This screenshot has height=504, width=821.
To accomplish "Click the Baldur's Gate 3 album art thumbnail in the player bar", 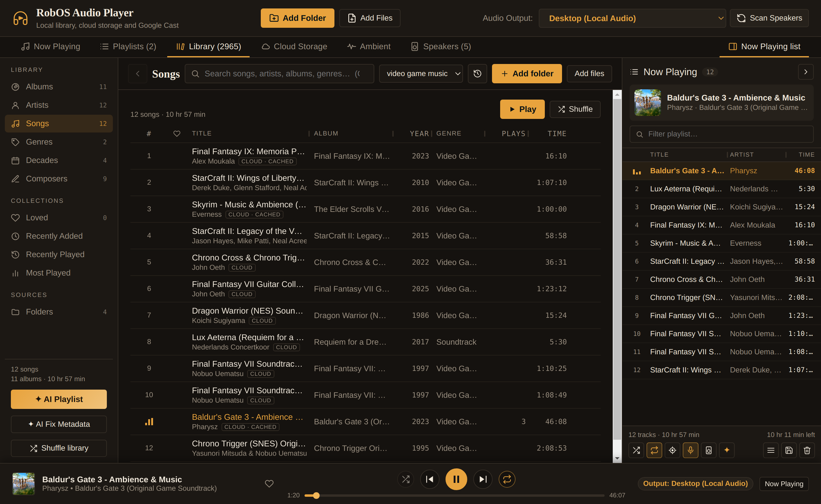I will pos(23,483).
